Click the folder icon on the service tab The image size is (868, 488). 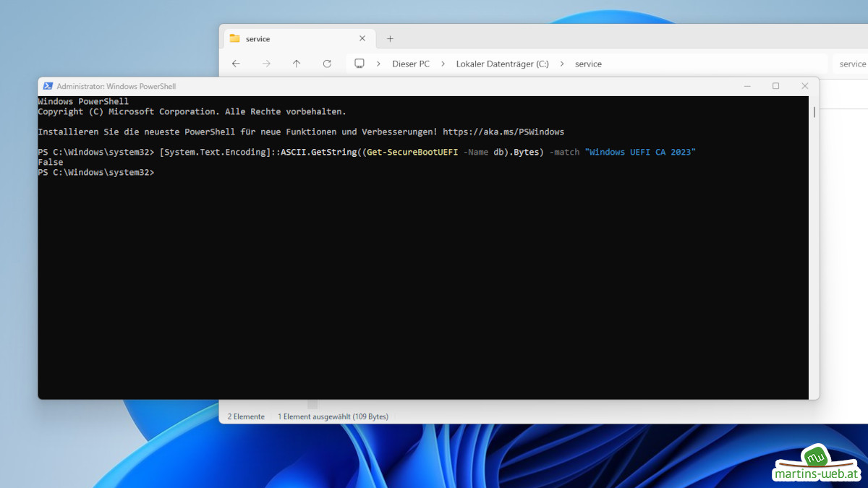234,39
